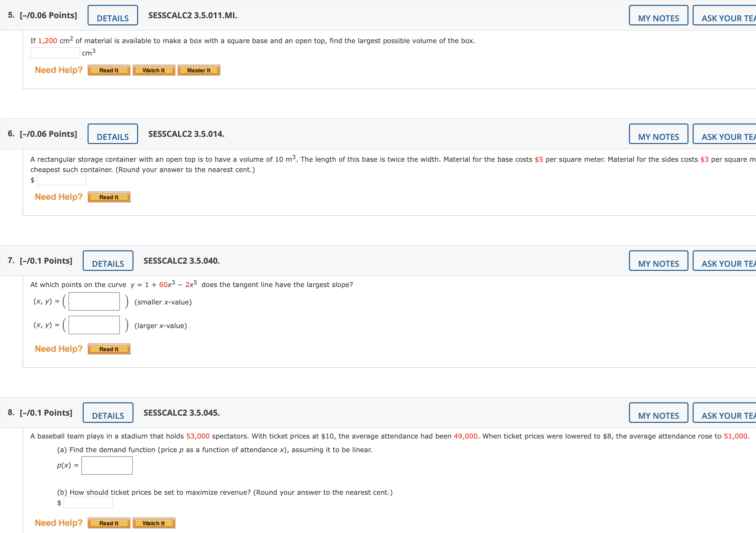
Task: Click Read It for question 5
Action: coord(109,70)
